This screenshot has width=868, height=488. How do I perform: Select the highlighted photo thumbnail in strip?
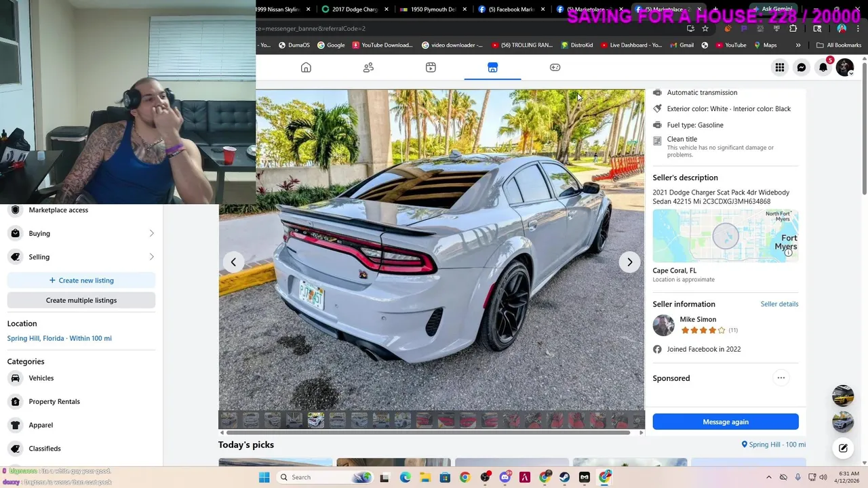click(x=315, y=421)
